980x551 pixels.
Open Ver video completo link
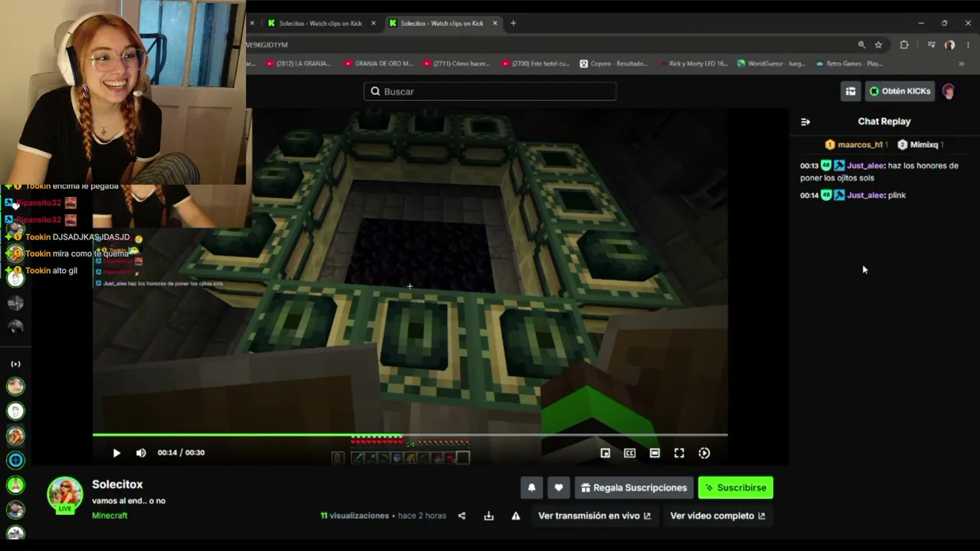717,516
